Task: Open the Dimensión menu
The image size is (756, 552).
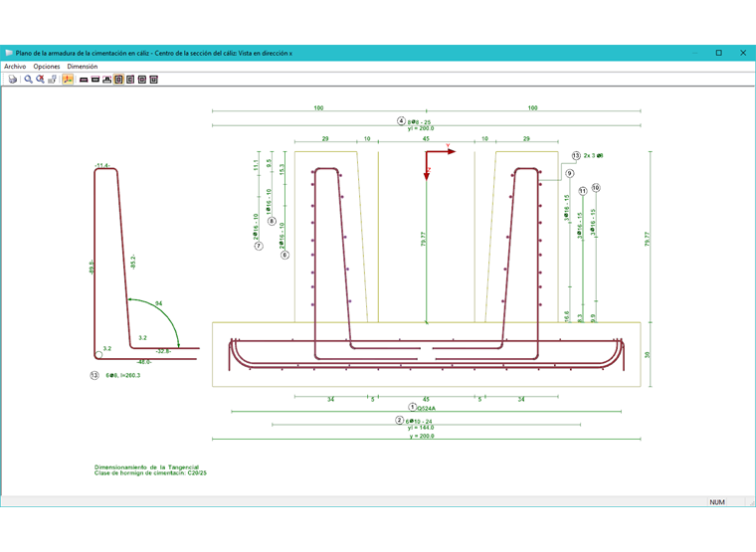Action: [83, 67]
